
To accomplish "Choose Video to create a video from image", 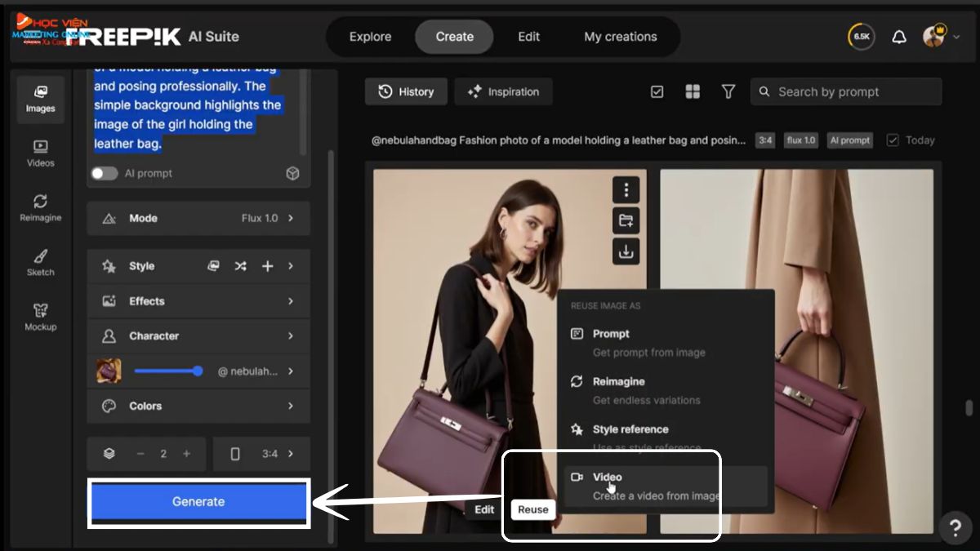I will [x=666, y=486].
